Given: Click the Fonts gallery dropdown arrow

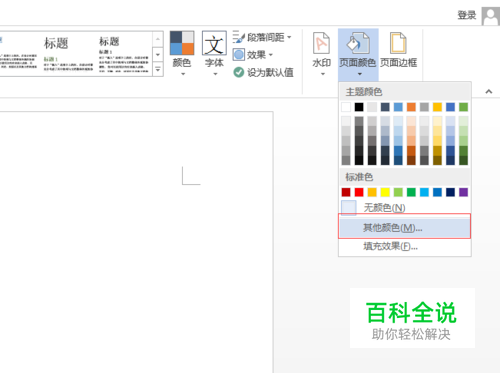Looking at the screenshot, I should click(x=215, y=74).
